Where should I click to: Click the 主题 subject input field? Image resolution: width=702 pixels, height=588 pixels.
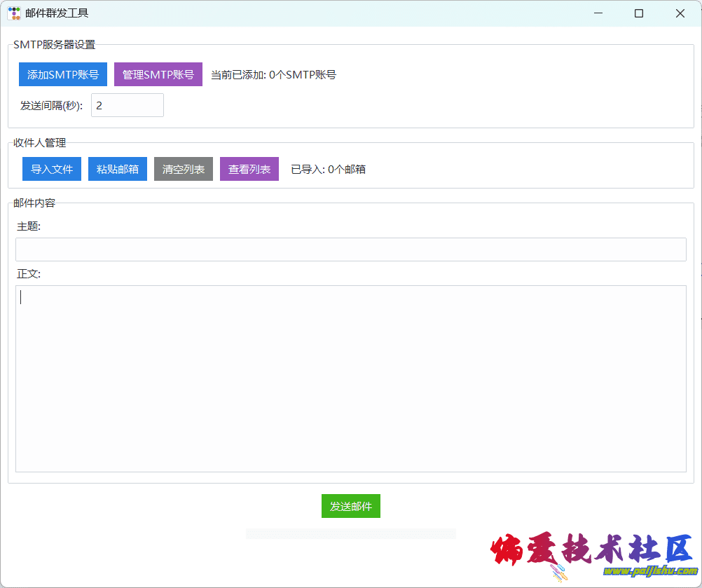point(350,249)
